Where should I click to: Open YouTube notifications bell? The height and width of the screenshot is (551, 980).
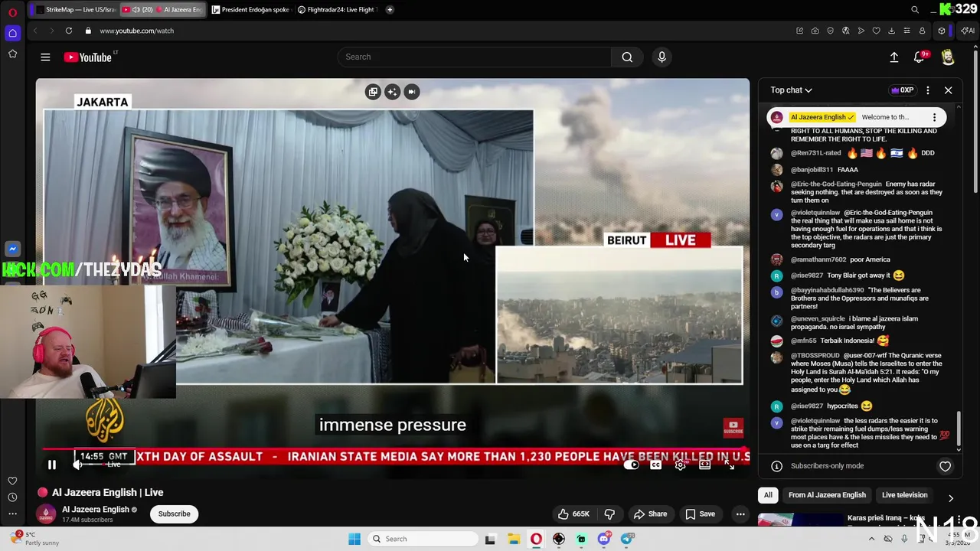[920, 57]
